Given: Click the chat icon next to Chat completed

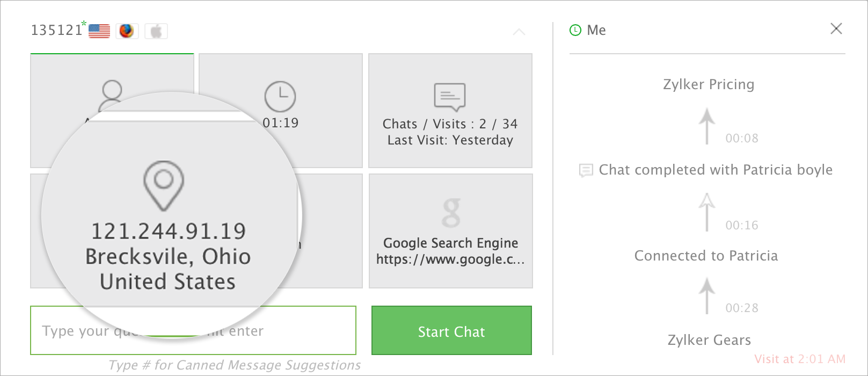Looking at the screenshot, I should click(x=586, y=170).
